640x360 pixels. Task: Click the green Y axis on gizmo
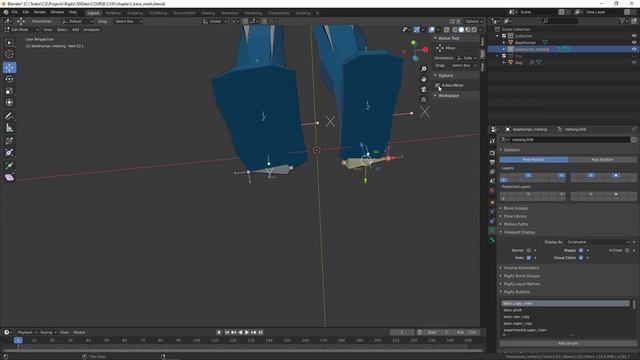(x=413, y=42)
